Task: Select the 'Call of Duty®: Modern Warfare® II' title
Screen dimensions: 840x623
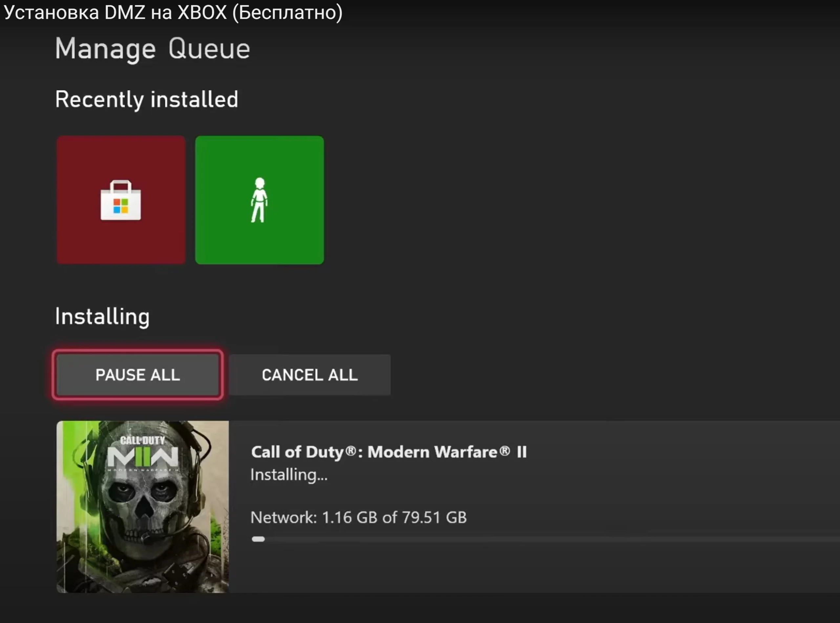Action: coord(389,452)
